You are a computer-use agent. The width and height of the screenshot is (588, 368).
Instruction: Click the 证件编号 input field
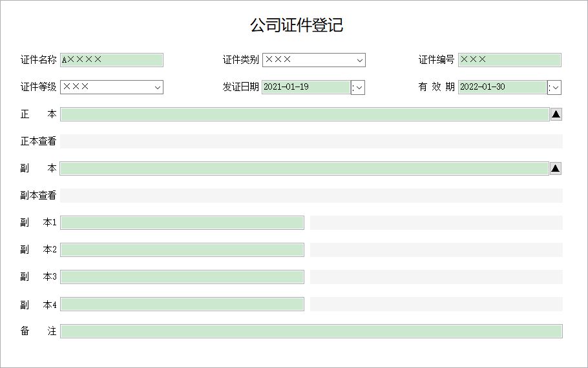(510, 60)
